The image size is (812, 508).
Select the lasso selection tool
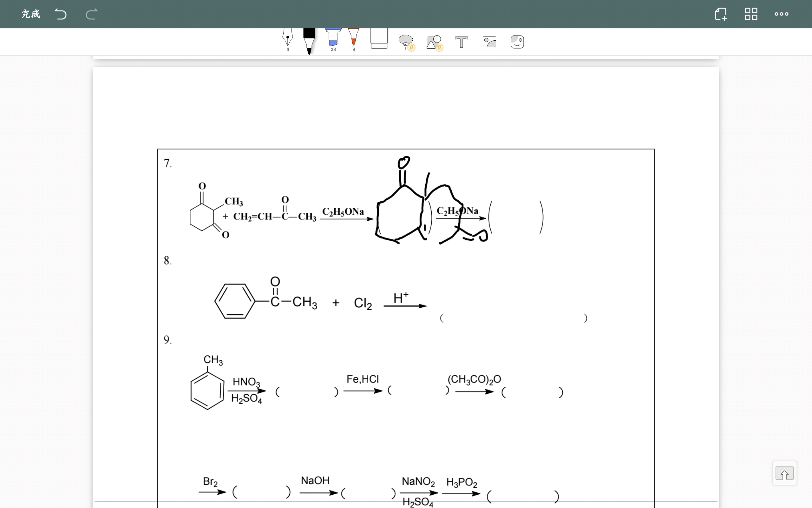(406, 42)
